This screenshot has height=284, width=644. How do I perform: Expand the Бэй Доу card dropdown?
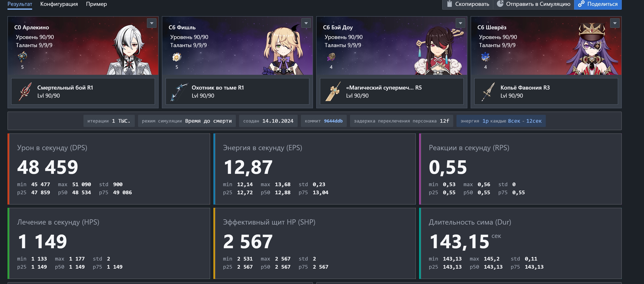click(x=460, y=23)
